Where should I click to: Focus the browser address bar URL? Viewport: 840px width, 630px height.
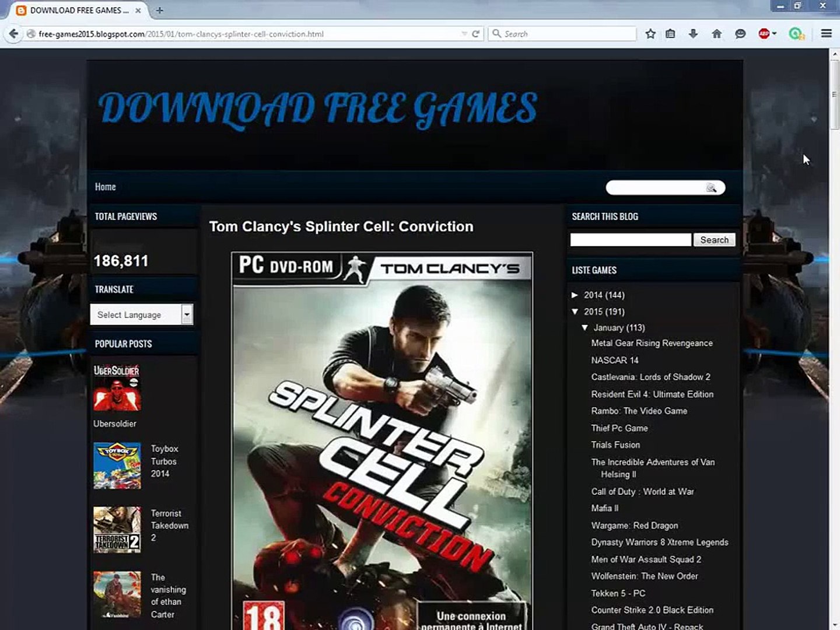[x=248, y=34]
